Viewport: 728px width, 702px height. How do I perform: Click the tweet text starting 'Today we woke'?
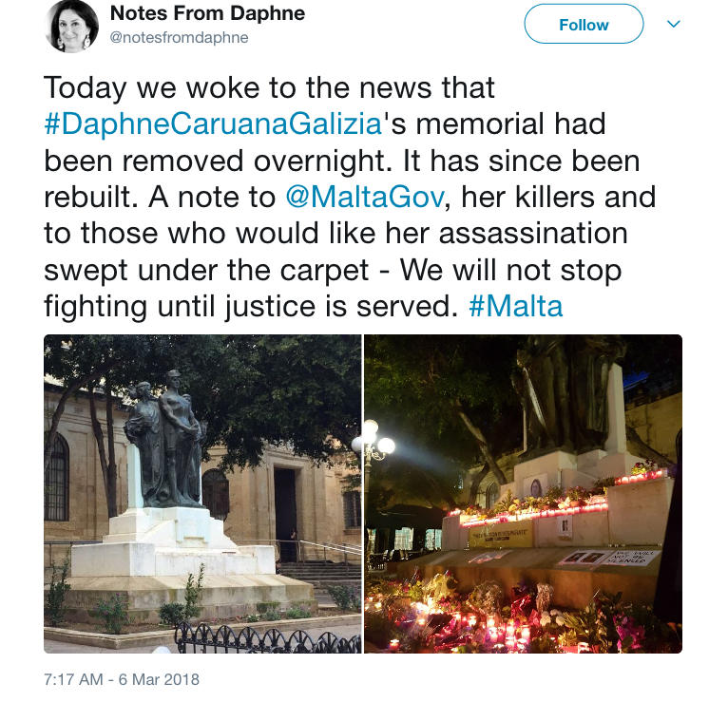pos(350,197)
